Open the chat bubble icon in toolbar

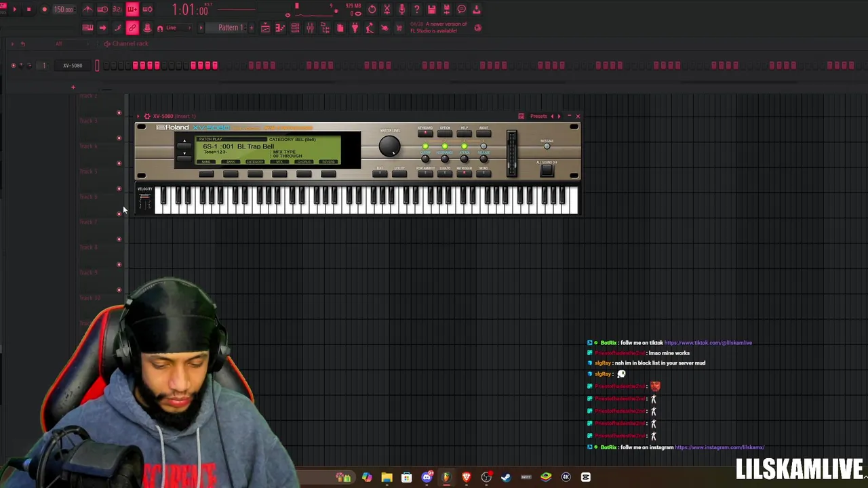461,9
